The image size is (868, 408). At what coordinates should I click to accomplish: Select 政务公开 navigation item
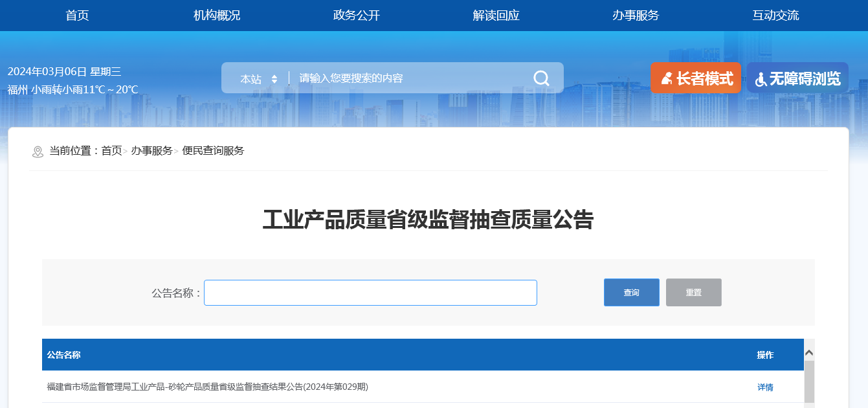point(357,16)
